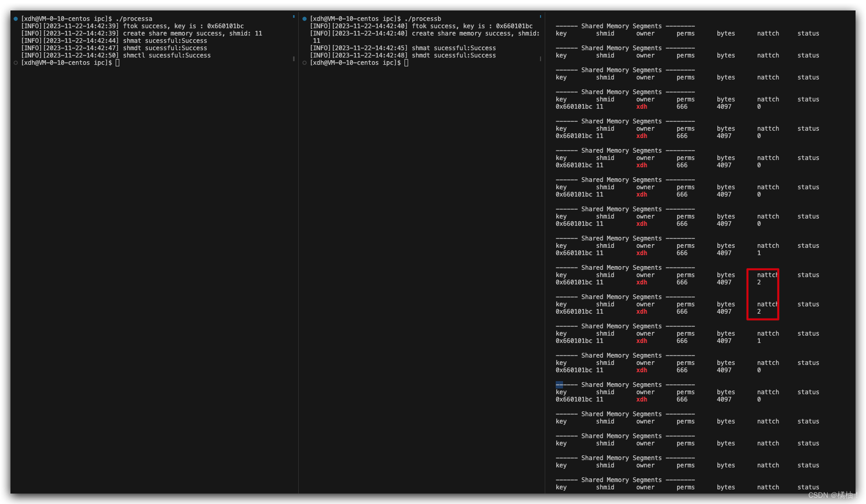Select the 14:42:39 ftok success line in left pane
The width and height of the screenshot is (866, 504).
tap(132, 26)
